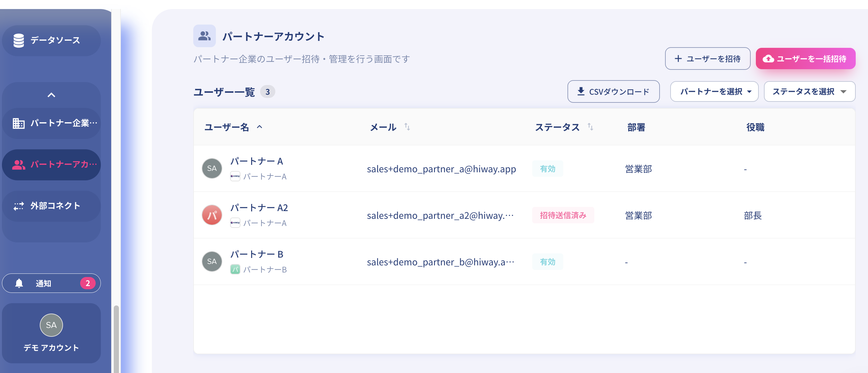Screen dimensions: 868x373
Task: Collapse the sidebar menu group chevron
Action: (x=51, y=95)
